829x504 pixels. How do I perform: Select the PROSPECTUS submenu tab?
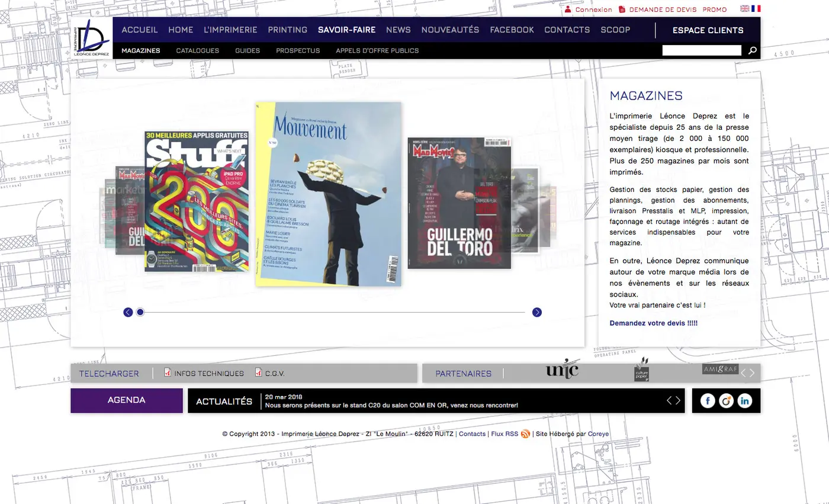pyautogui.click(x=298, y=50)
